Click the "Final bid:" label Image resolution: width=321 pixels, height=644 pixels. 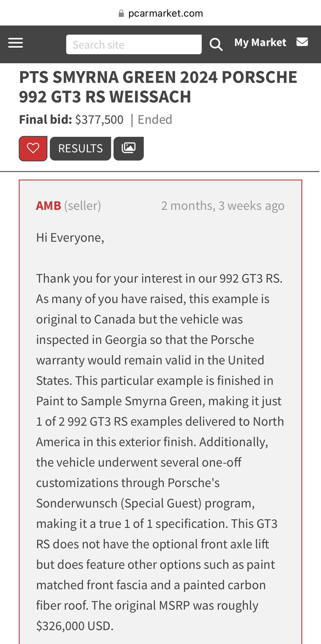[45, 120]
